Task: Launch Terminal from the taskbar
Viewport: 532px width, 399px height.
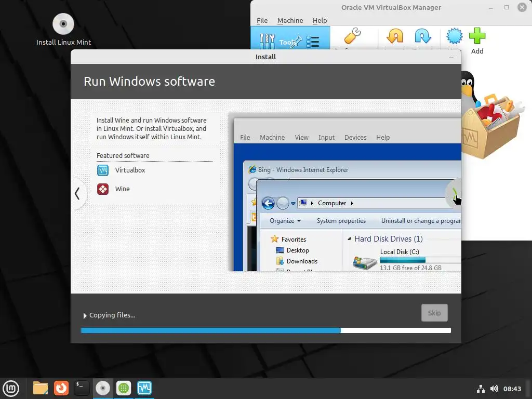Action: (82, 388)
